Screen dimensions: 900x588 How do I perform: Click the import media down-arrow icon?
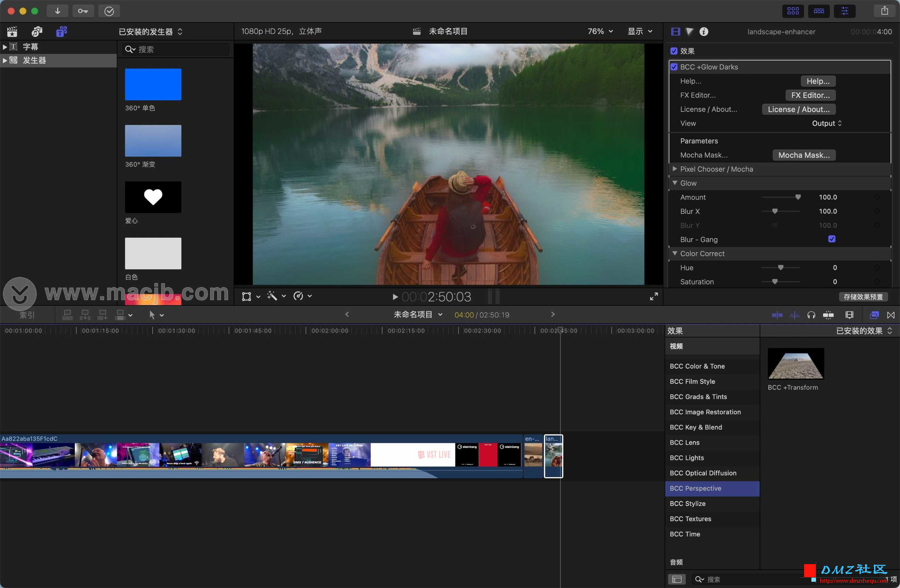(57, 11)
